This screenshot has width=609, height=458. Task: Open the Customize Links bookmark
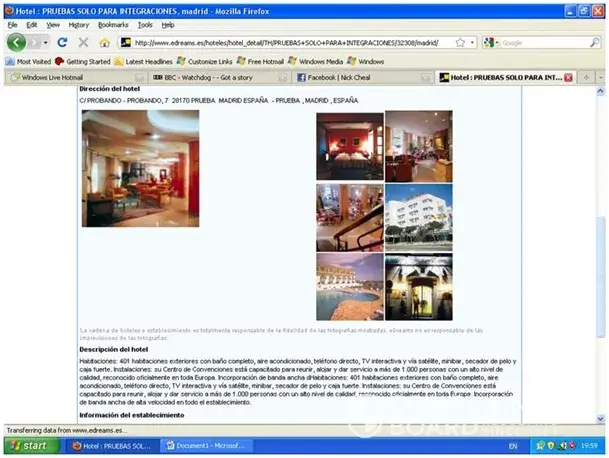pyautogui.click(x=204, y=61)
